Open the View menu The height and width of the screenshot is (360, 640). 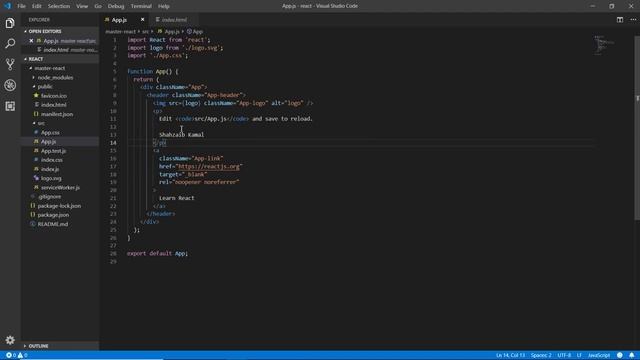[82, 6]
